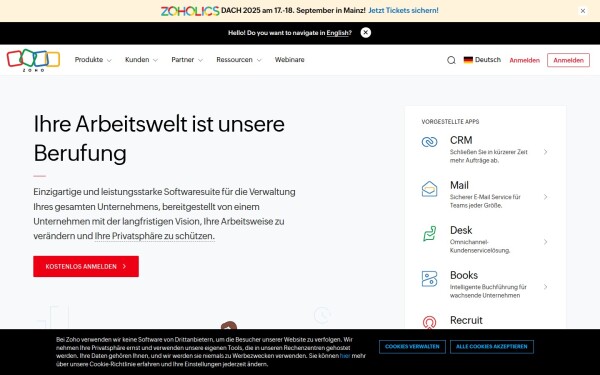Open the cookie policy 'hier' link
Screen dimensions: 600x375
(345, 356)
